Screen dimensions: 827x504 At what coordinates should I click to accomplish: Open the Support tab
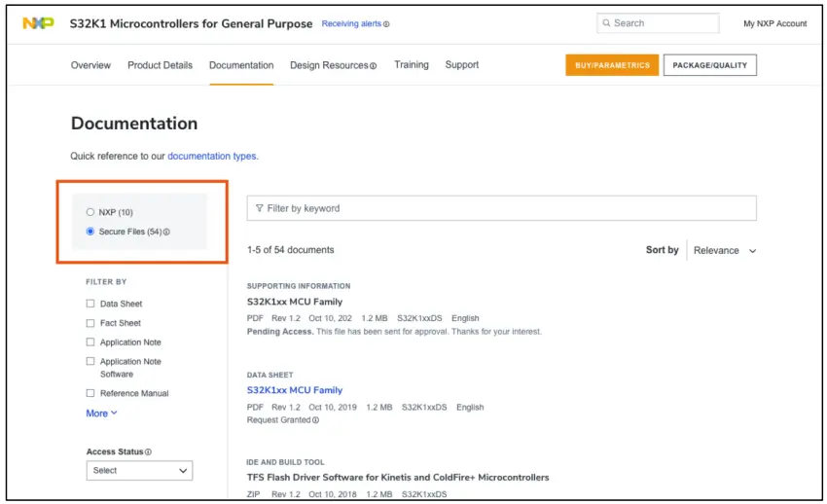[x=461, y=65]
